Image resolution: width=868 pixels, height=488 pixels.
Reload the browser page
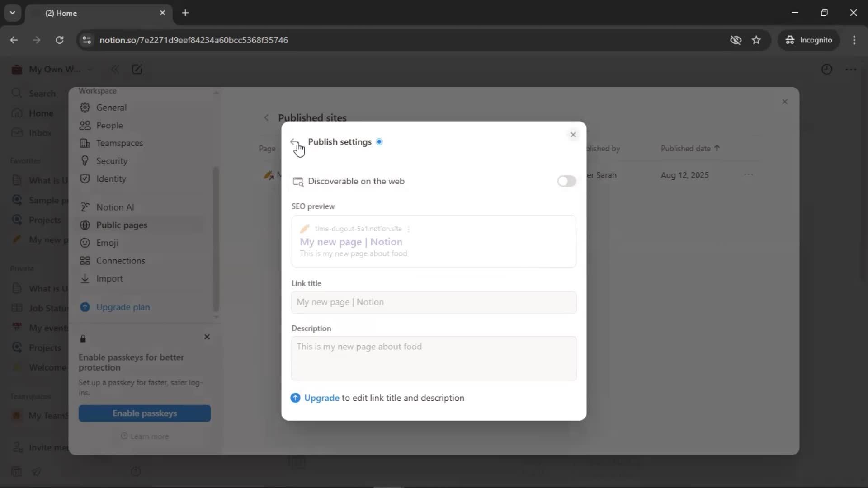(59, 40)
